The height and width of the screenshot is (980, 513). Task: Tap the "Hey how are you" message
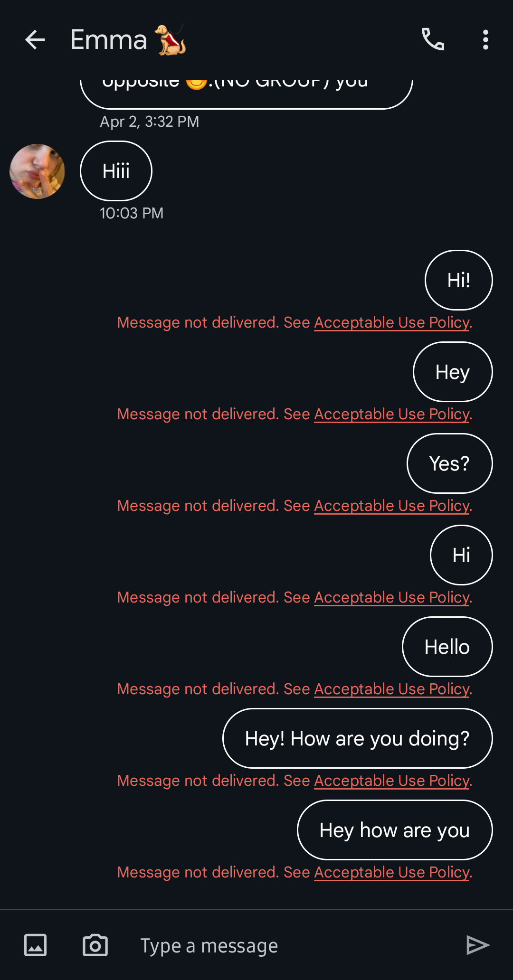click(395, 830)
